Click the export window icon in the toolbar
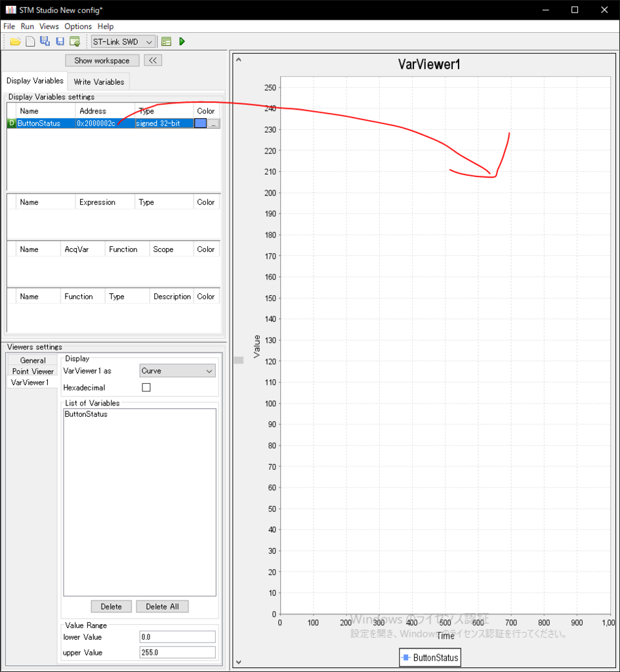620x672 pixels. pyautogui.click(x=75, y=41)
